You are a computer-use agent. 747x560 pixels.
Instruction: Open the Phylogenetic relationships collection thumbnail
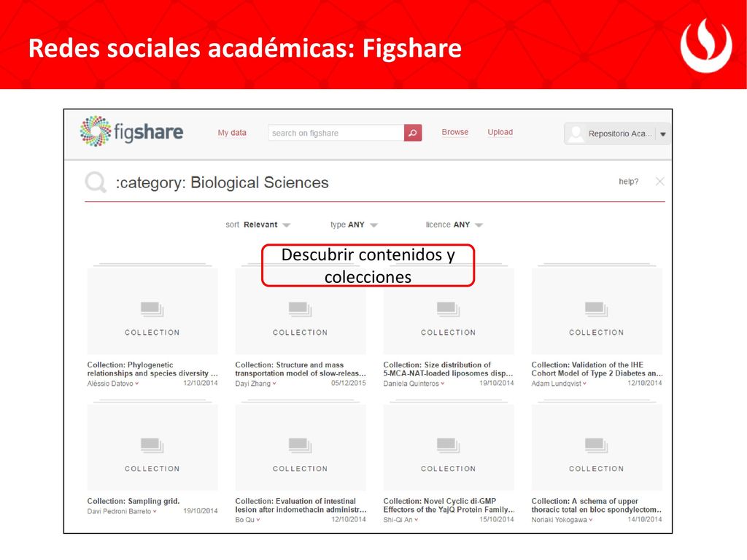tap(152, 311)
